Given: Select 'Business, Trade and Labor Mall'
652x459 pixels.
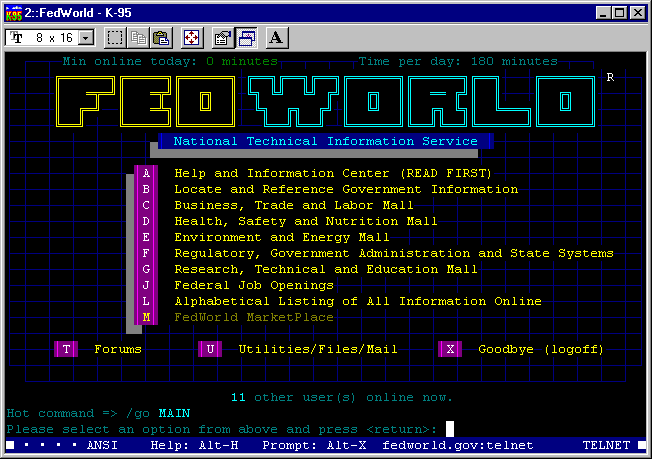Looking at the screenshot, I should point(294,205).
